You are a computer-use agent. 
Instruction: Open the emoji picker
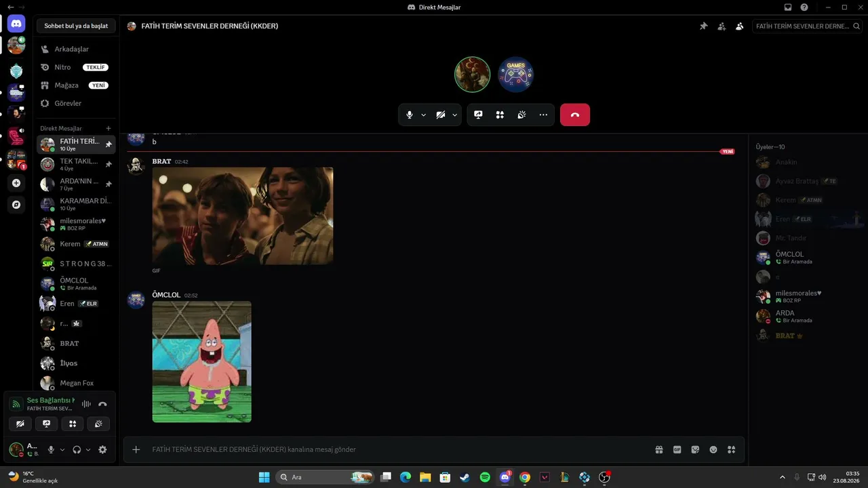pyautogui.click(x=713, y=449)
